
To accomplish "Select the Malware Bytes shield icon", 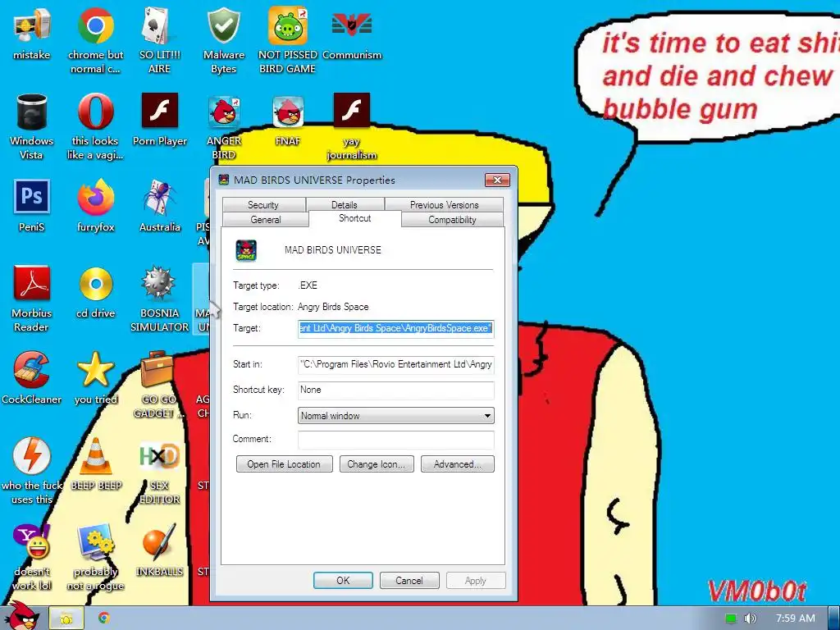I will point(223,41).
